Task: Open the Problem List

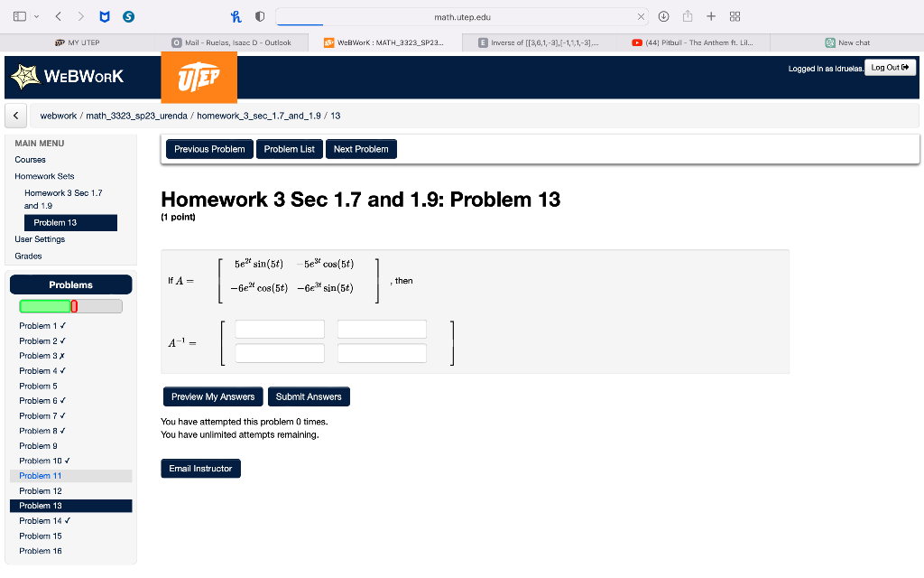Action: point(290,149)
